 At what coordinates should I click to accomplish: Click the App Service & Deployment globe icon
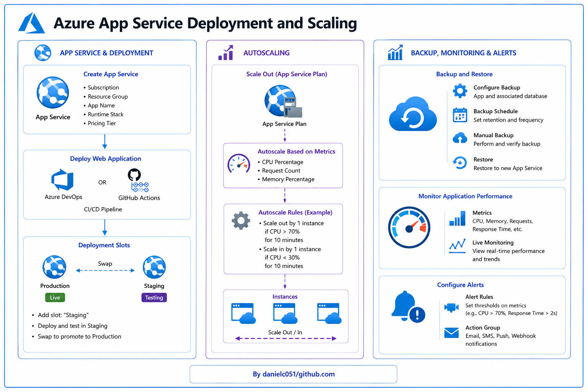[x=43, y=53]
